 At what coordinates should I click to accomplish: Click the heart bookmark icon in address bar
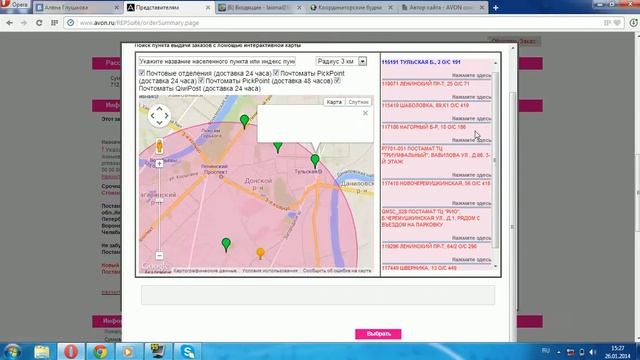[x=617, y=23]
